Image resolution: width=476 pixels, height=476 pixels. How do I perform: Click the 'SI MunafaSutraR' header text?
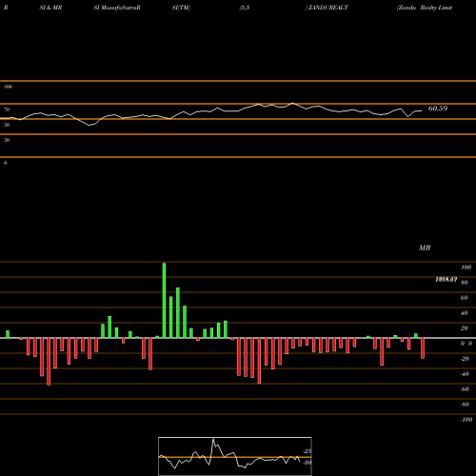pyautogui.click(x=117, y=8)
